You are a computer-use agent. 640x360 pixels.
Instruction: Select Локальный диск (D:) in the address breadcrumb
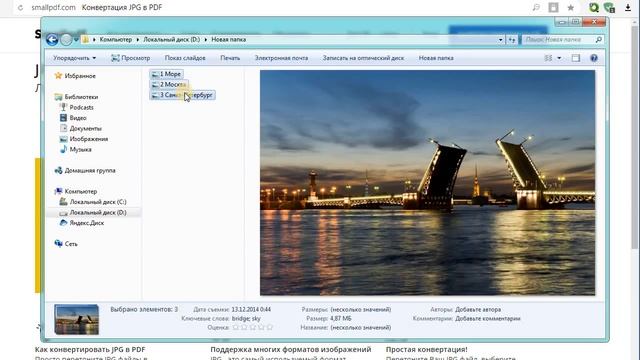[x=171, y=40]
